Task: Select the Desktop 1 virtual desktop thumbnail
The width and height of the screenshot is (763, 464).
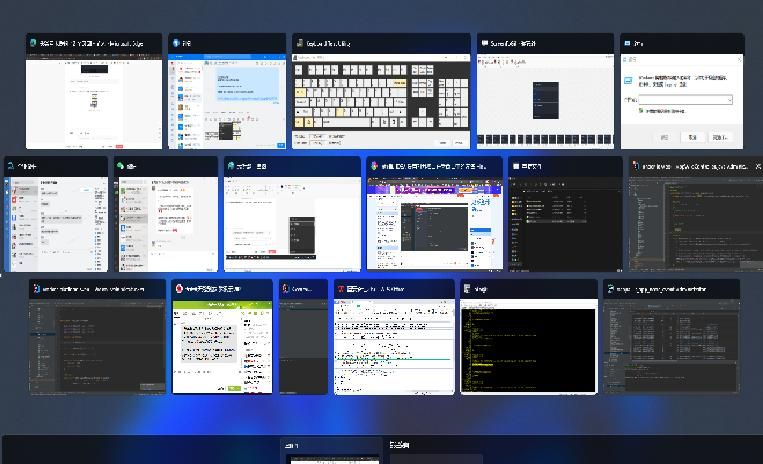Action: tap(332, 452)
